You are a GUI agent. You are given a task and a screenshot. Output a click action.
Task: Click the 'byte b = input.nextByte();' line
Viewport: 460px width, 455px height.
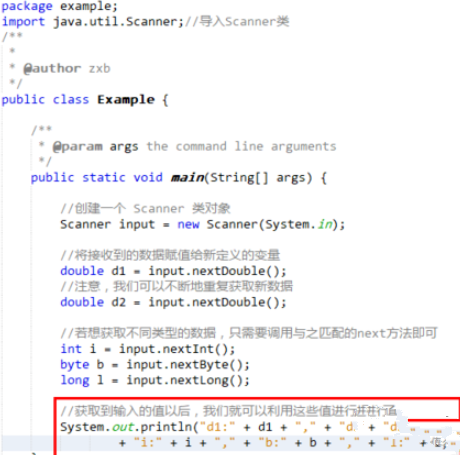[155, 365]
